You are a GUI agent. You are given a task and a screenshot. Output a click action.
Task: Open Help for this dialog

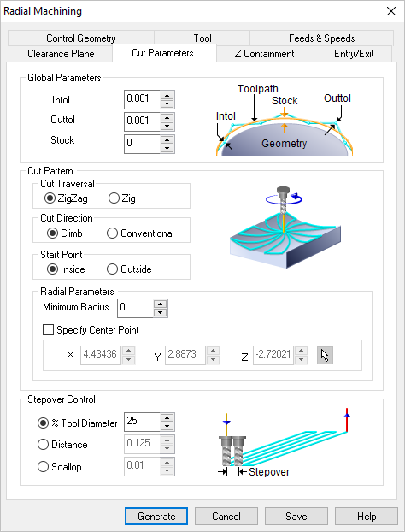point(367,516)
